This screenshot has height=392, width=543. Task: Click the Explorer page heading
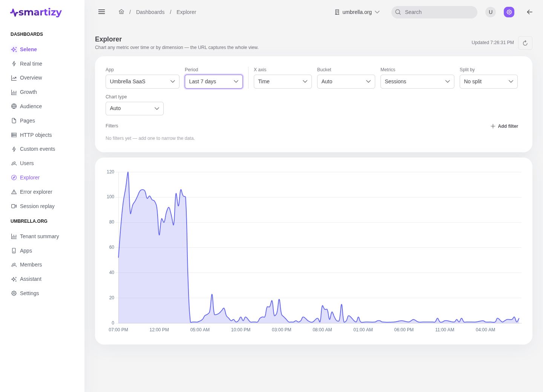(x=108, y=39)
